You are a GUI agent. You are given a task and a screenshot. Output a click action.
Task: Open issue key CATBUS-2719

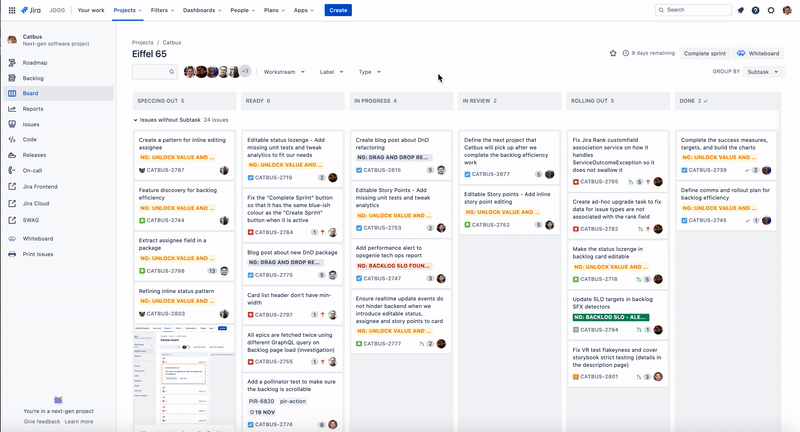(x=273, y=177)
